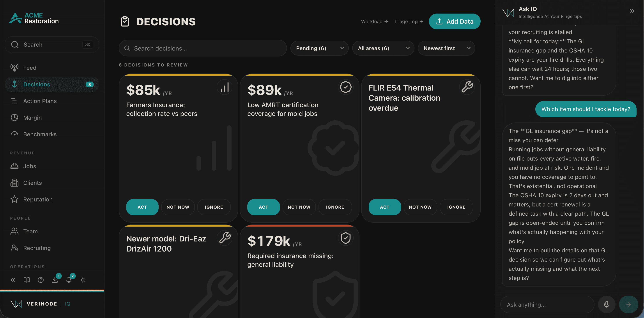Open the help question mark icon

click(x=41, y=280)
